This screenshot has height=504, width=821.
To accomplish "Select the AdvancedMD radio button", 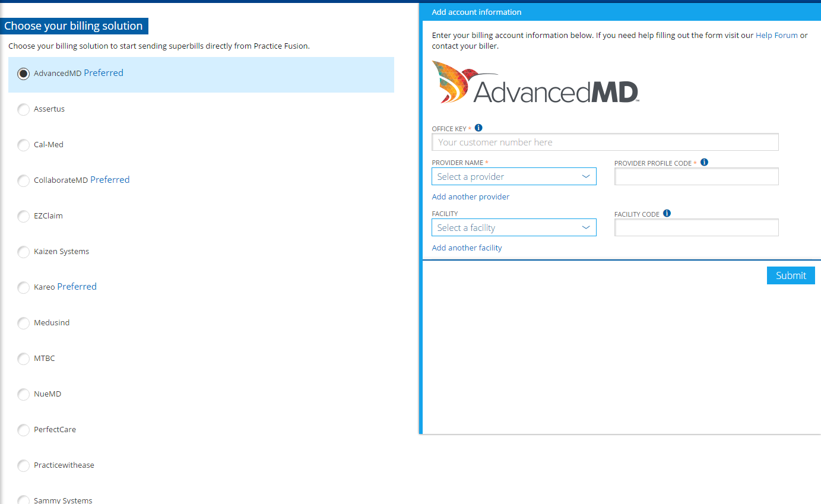I will (x=23, y=74).
